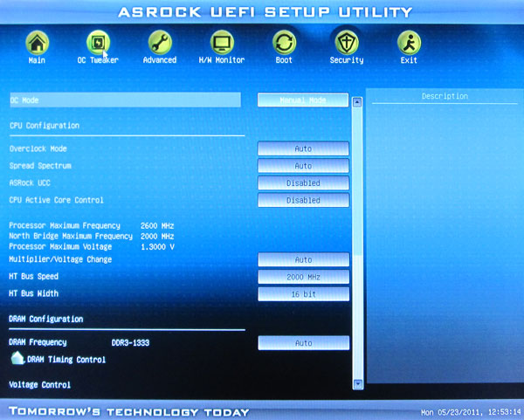Select the ASRock UCC label

(x=30, y=182)
